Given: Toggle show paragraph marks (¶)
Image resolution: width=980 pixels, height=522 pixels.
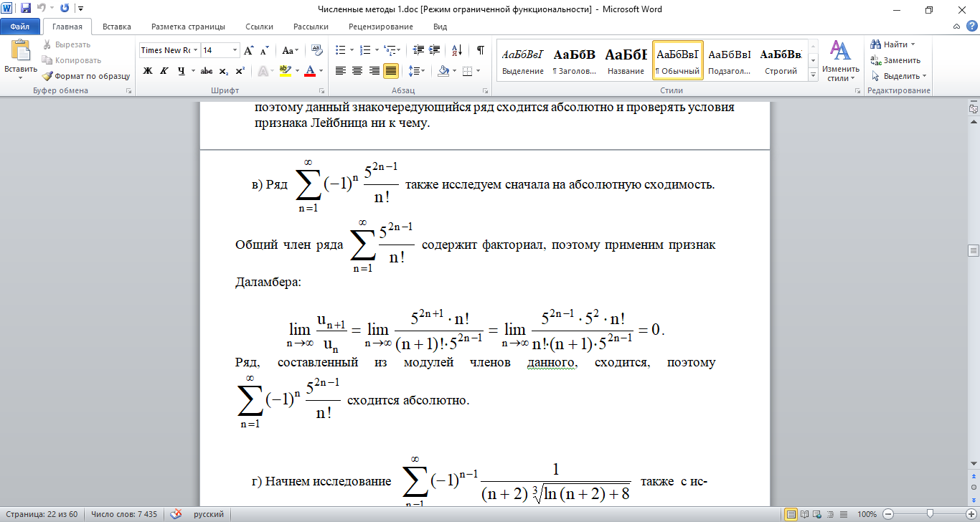Looking at the screenshot, I should pos(480,50).
